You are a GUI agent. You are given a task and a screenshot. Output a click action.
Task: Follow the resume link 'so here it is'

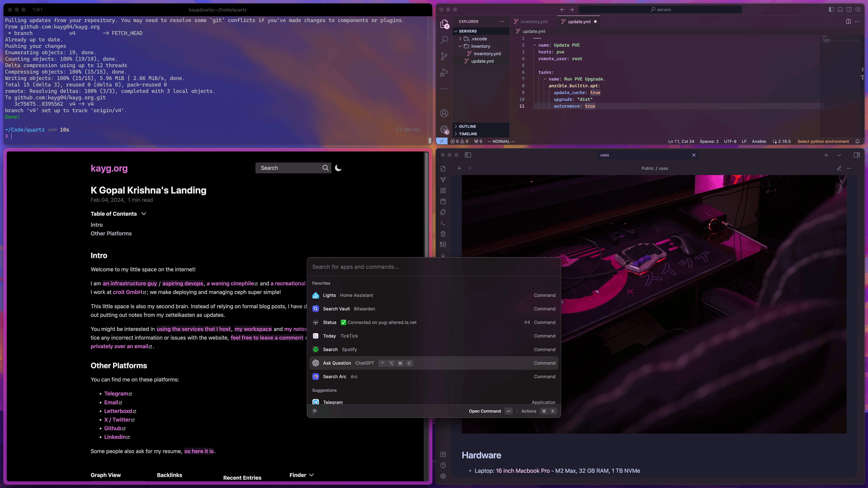coord(199,451)
